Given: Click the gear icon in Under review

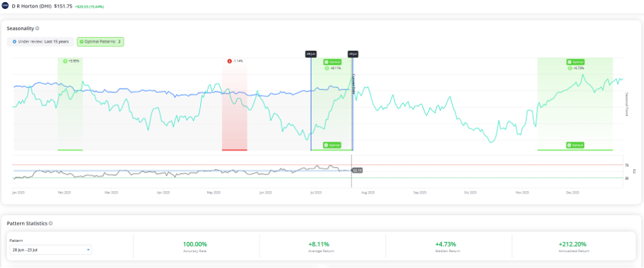Looking at the screenshot, I should (14, 42).
